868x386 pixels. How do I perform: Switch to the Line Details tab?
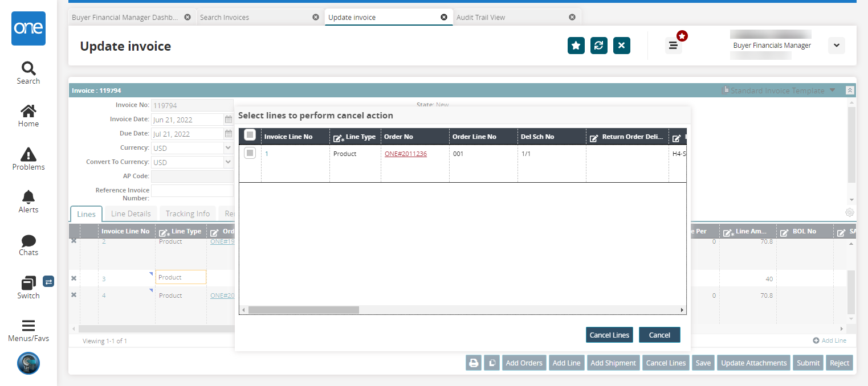131,213
